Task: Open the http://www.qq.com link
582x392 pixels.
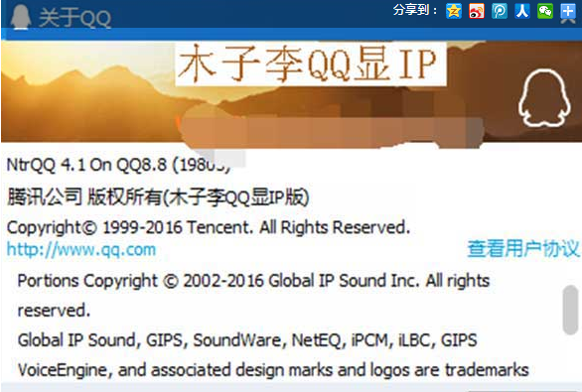Action: coord(81,249)
